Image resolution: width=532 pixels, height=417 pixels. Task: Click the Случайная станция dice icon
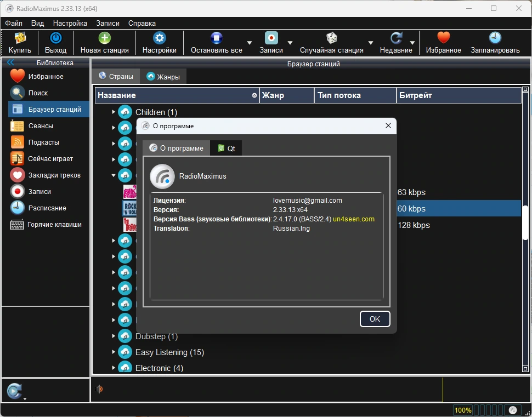click(331, 38)
